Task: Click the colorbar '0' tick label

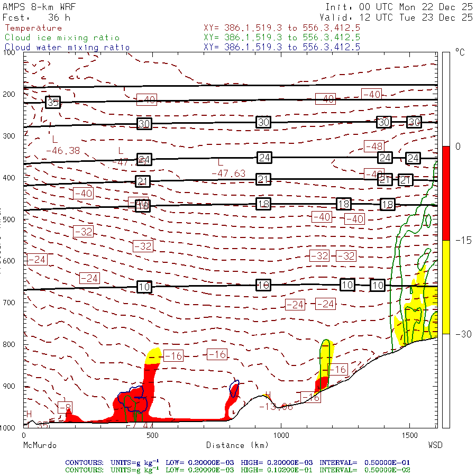Action: click(x=458, y=147)
